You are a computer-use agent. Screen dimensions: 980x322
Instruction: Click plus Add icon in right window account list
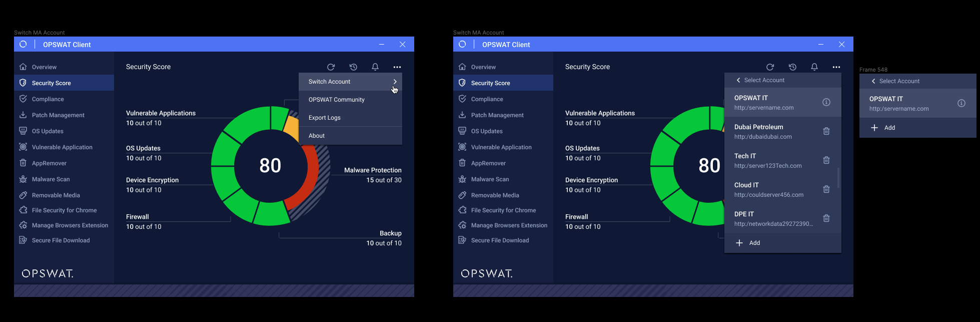[739, 243]
